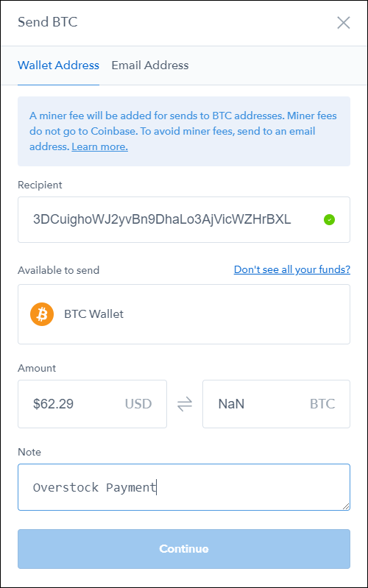The height and width of the screenshot is (588, 368).
Task: Focus the Note text area
Action: pyautogui.click(x=184, y=487)
